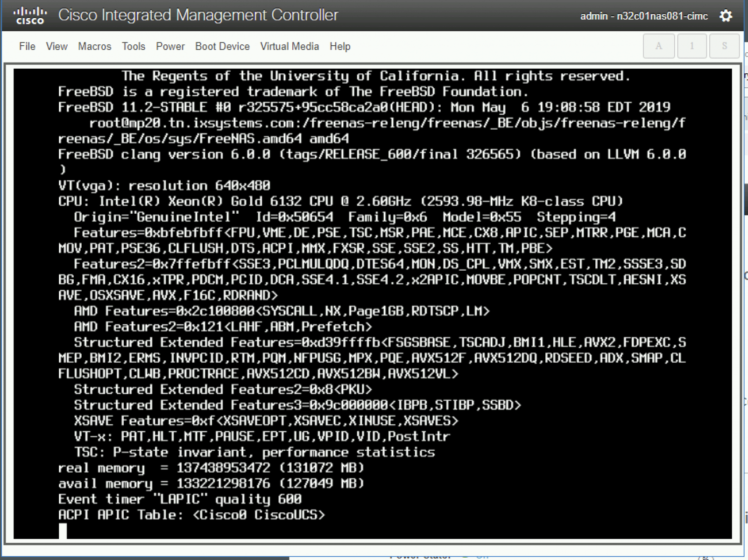
Task: Click the 'real memory = 137438953472' line
Action: click(211, 468)
